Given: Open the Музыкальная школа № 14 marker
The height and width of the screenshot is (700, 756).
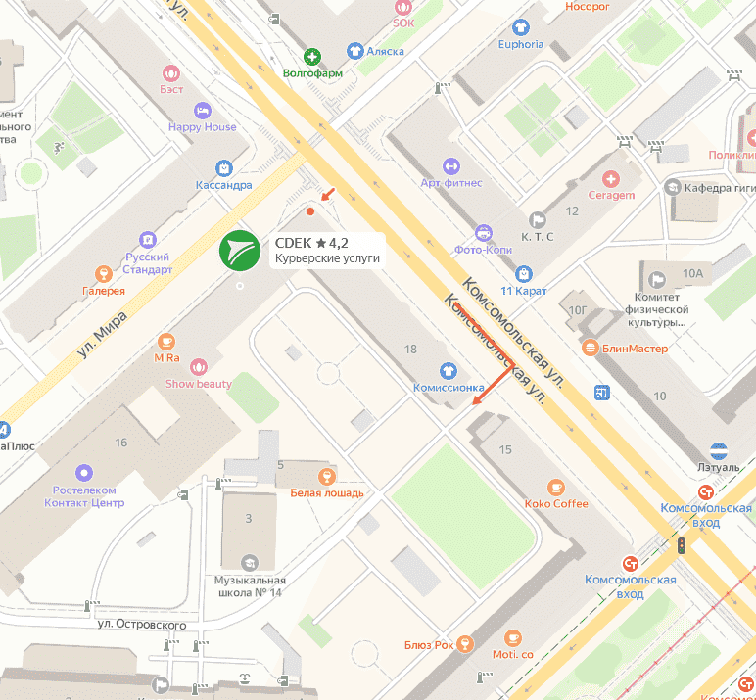Looking at the screenshot, I should [x=250, y=563].
